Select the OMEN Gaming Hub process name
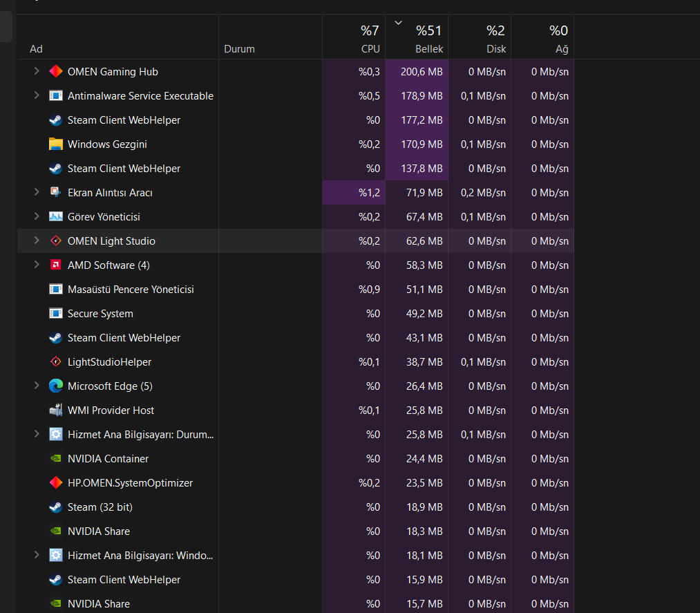The image size is (700, 613). tap(113, 72)
